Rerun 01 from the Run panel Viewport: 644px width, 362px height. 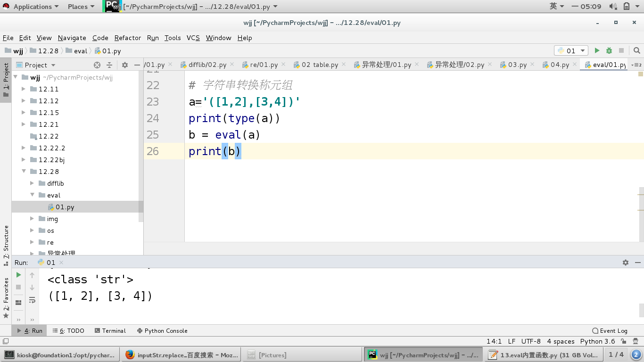click(18, 275)
